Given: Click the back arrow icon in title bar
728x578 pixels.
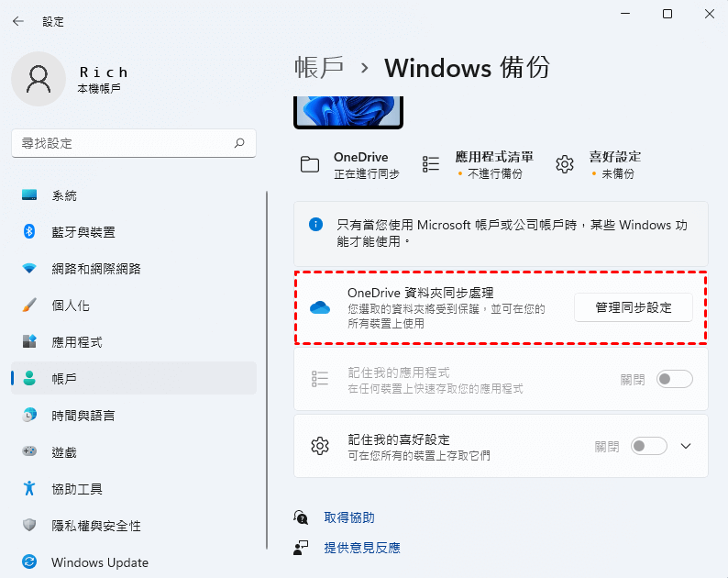Looking at the screenshot, I should 18,21.
